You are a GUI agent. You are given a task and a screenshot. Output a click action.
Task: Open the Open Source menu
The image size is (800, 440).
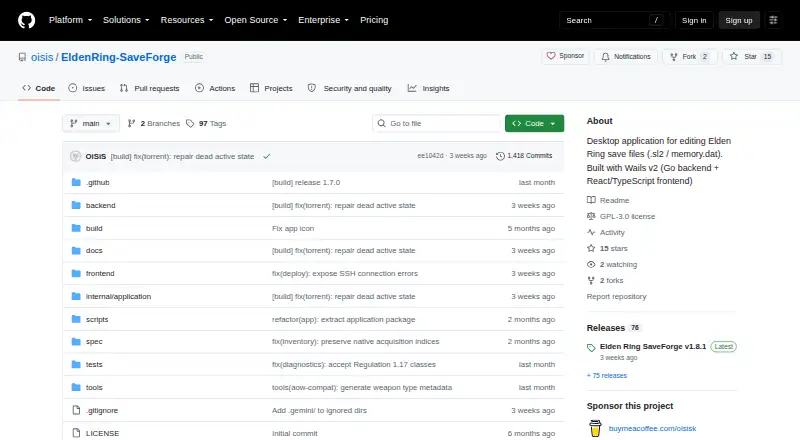256,20
